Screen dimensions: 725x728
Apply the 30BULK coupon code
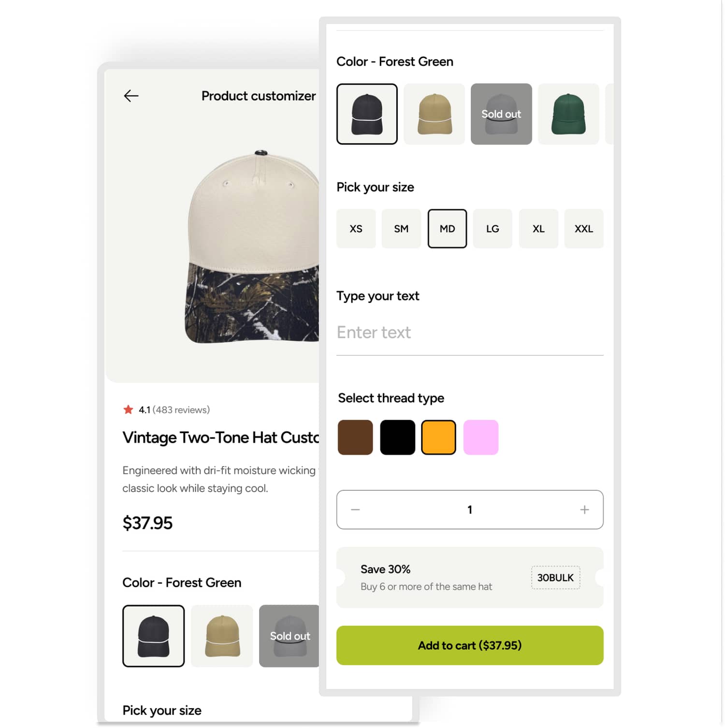click(x=556, y=577)
